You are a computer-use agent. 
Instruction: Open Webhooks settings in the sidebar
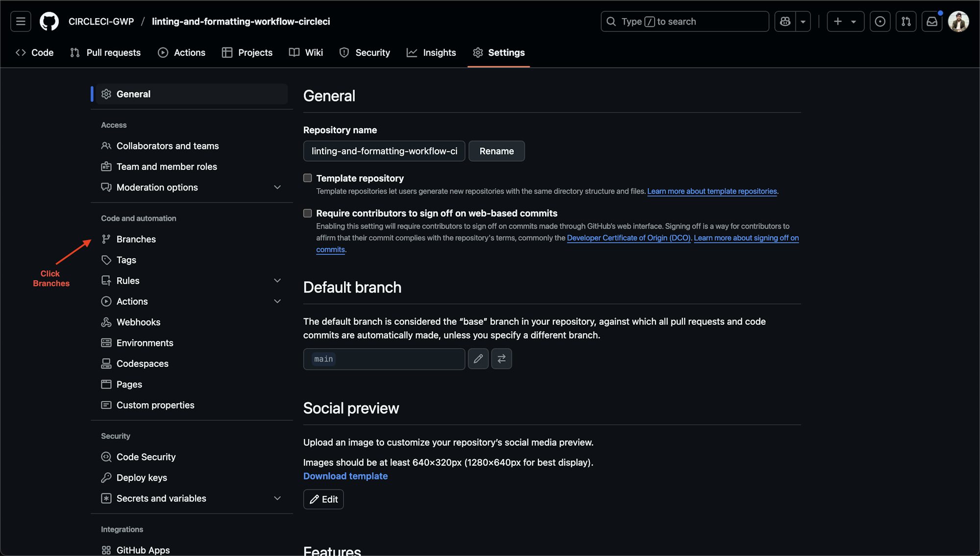tap(138, 322)
